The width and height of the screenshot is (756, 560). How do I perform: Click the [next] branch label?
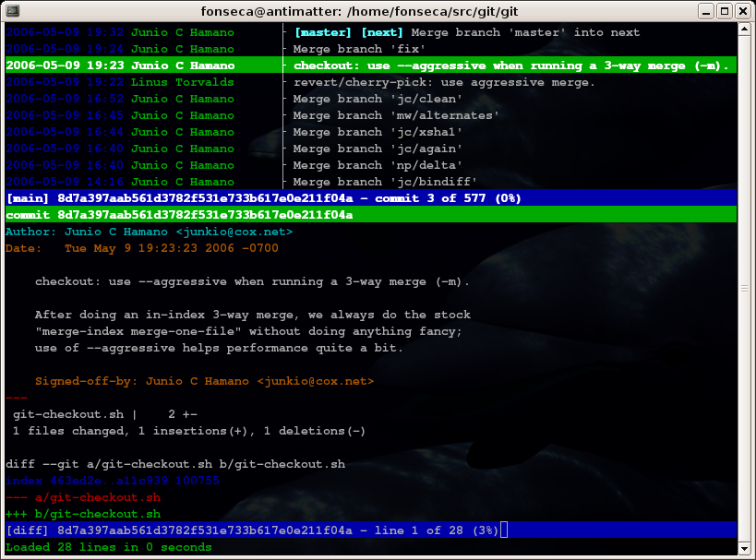click(382, 32)
